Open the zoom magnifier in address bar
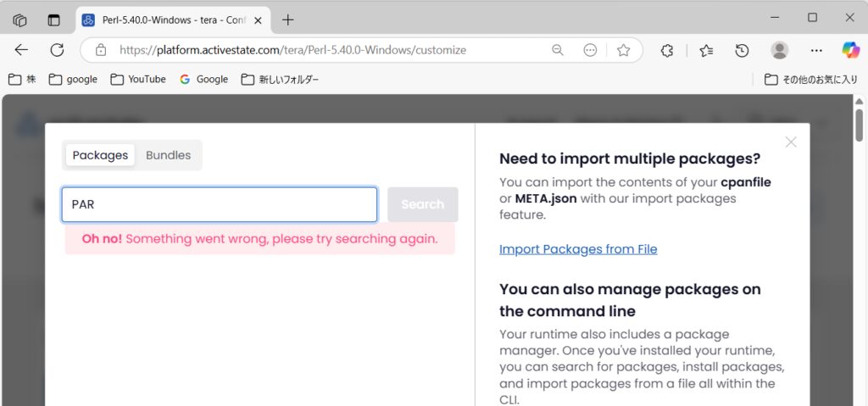Screen dimensions: 868x406 558,50
